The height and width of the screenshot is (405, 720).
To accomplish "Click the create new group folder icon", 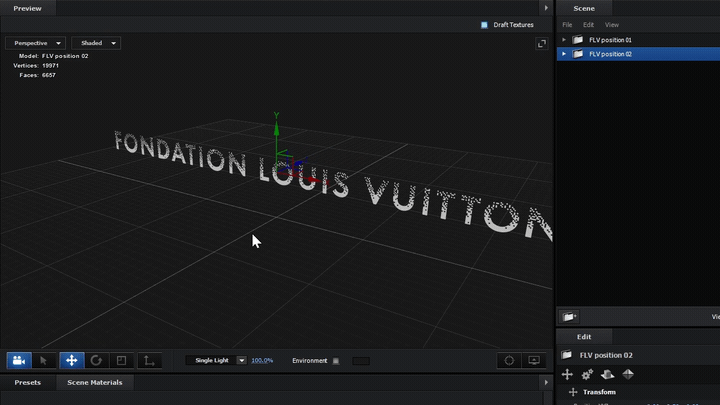I will click(x=569, y=317).
